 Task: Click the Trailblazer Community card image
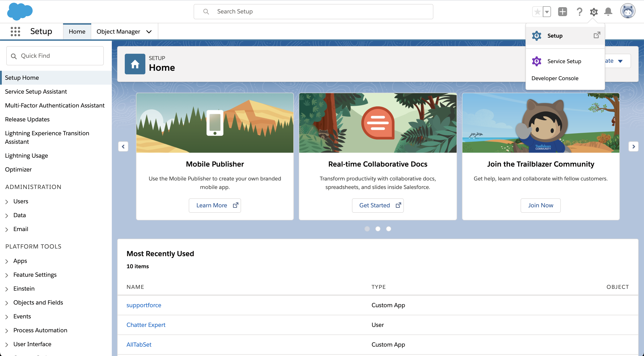(x=541, y=123)
